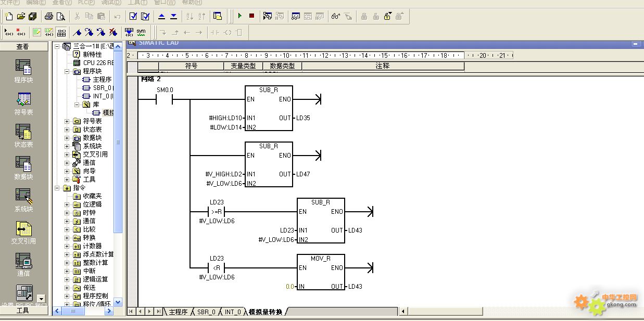Image resolution: width=644 pixels, height=321 pixels.
Task: Upload from PLC using the up-arrow icon
Action: 161,16
